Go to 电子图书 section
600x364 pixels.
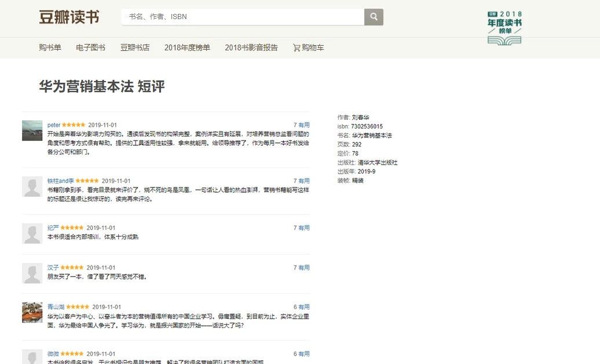pos(91,48)
